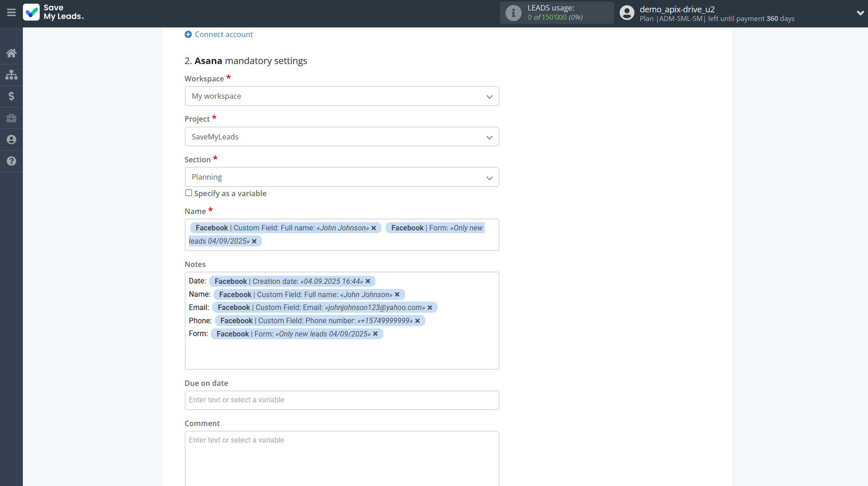The image size is (868, 486).
Task: Expand the account menu chevron in the header
Action: [x=860, y=13]
